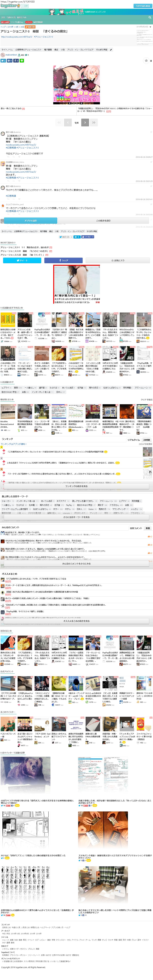Click the blue 'アプリで読む' button
Viewport: 153px width, 980px height.
coord(31,221)
